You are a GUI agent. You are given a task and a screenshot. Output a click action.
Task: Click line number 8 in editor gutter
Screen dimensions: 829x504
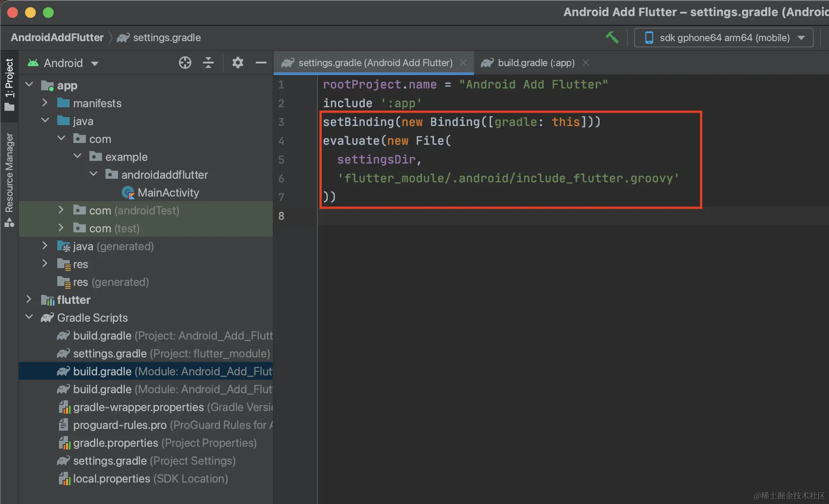click(x=281, y=216)
